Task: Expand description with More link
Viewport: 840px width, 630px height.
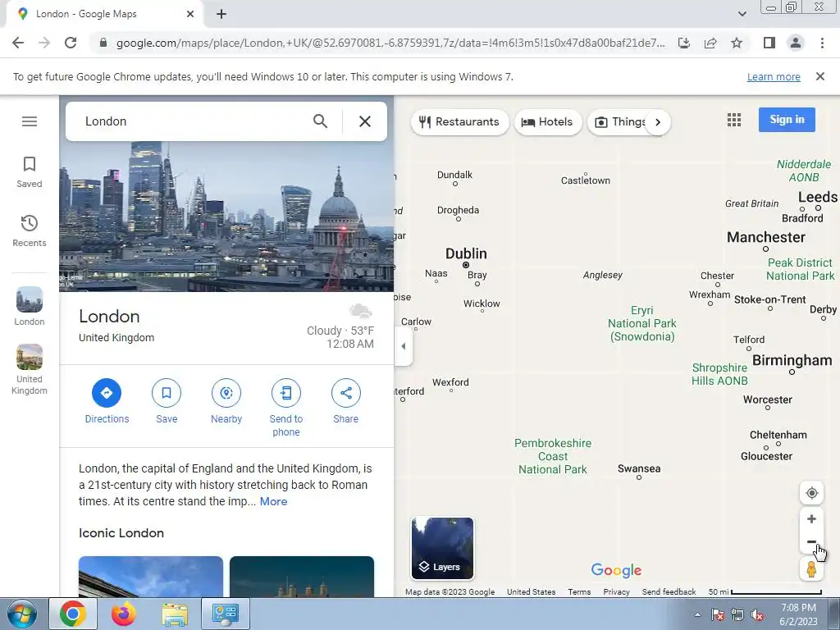Action: click(x=273, y=501)
